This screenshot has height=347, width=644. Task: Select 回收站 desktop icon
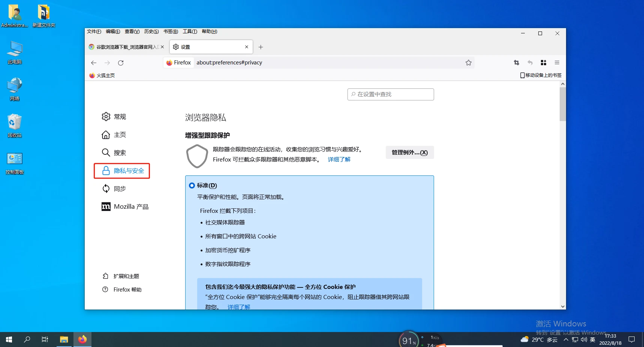(x=15, y=126)
